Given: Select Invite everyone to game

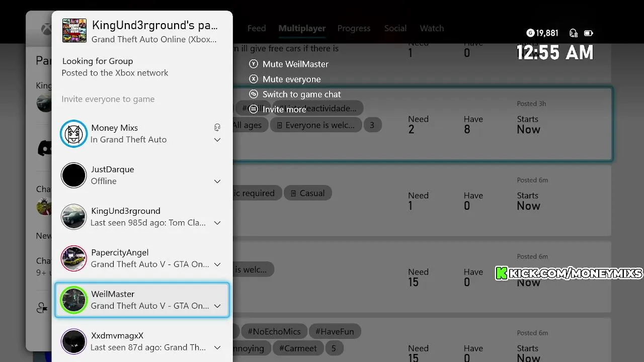Looking at the screenshot, I should pyautogui.click(x=108, y=99).
